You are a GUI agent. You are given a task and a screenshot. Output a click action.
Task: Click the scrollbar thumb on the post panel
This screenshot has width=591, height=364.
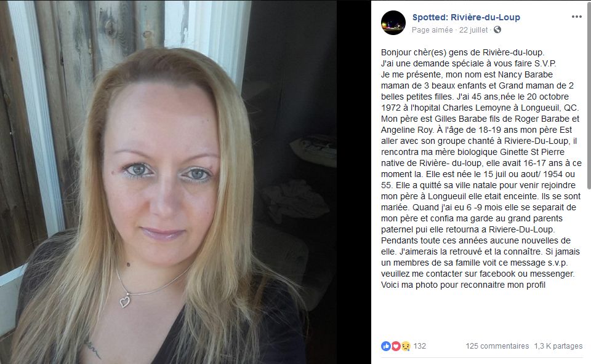589,94
